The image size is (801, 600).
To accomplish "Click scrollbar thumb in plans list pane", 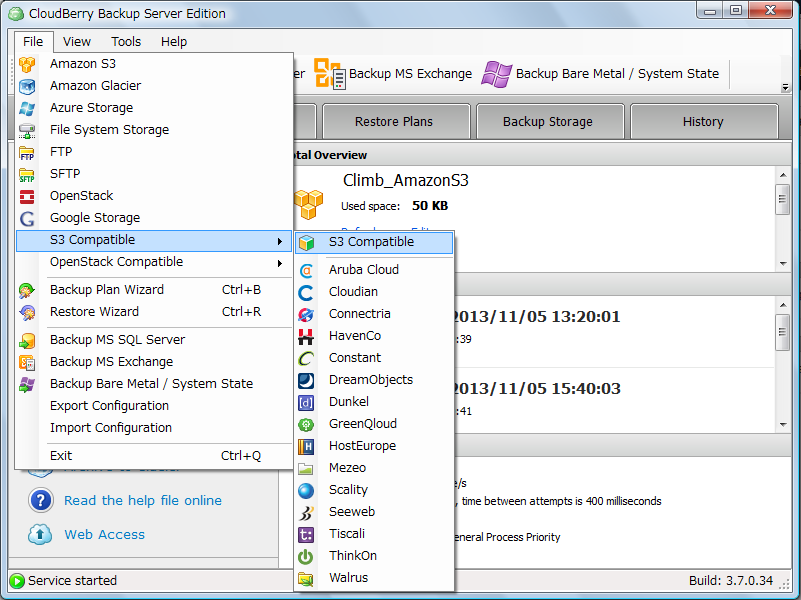I will click(x=782, y=332).
